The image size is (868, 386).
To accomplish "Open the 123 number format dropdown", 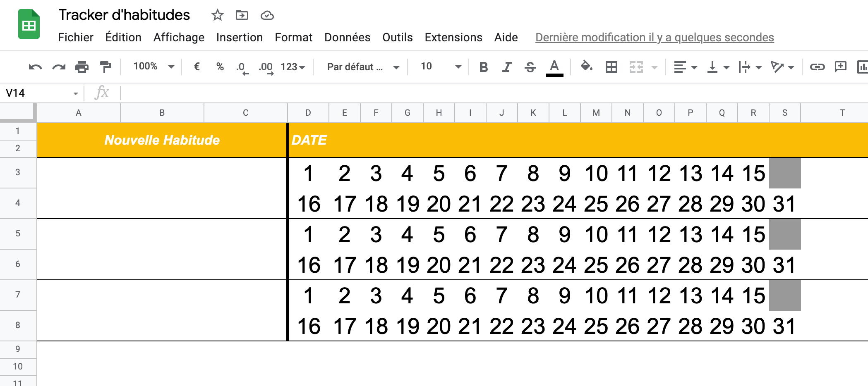I will coord(293,67).
